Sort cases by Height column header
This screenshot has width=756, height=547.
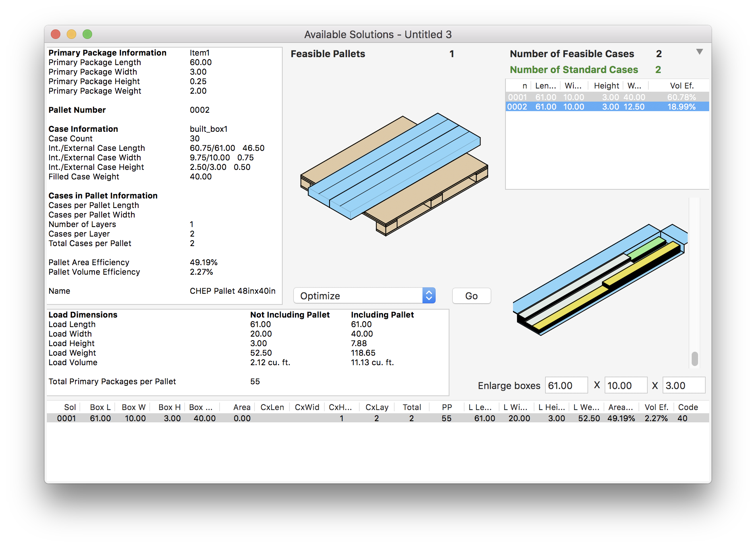606,85
